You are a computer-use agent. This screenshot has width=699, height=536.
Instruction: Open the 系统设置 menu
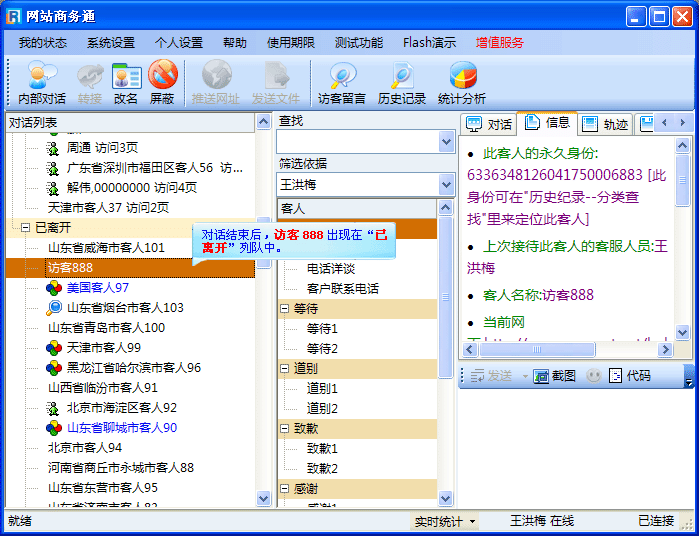[x=110, y=43]
